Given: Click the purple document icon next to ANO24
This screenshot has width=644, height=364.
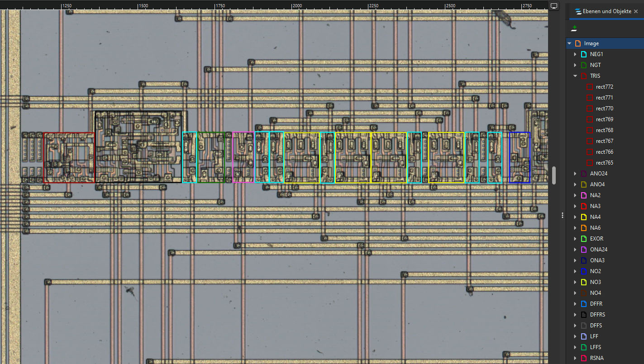Looking at the screenshot, I should click(x=583, y=173).
